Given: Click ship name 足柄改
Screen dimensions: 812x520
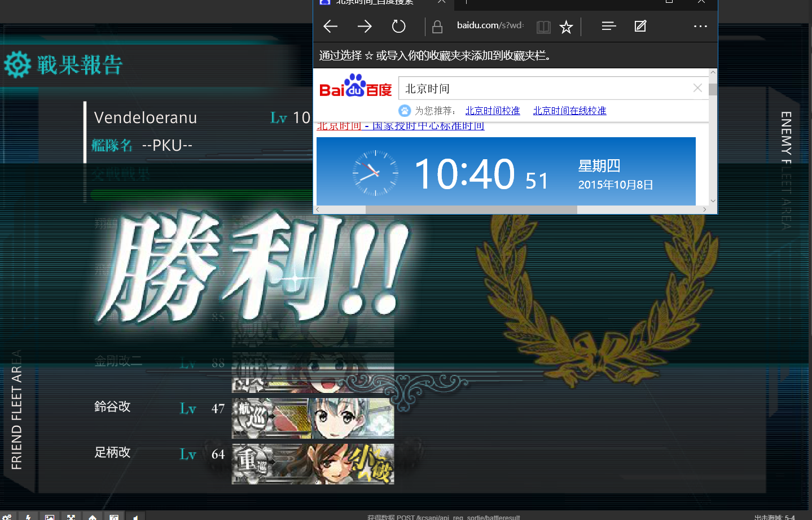Looking at the screenshot, I should [112, 452].
